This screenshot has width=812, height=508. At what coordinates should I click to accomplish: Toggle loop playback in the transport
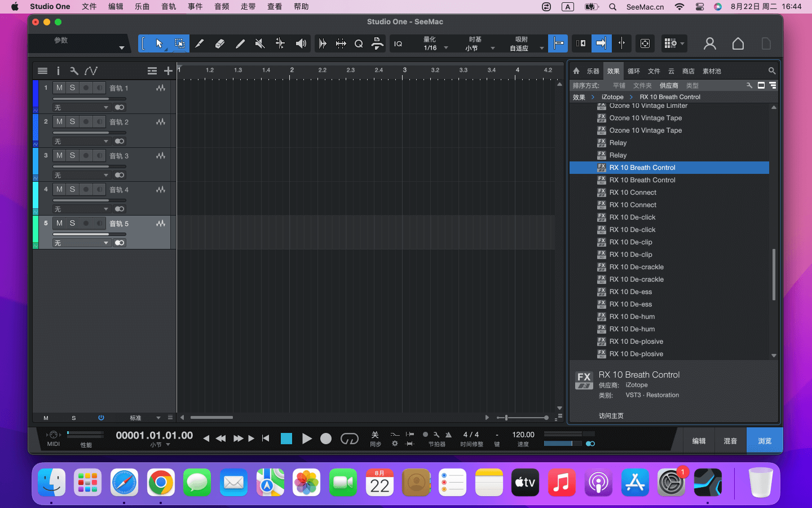[350, 439]
